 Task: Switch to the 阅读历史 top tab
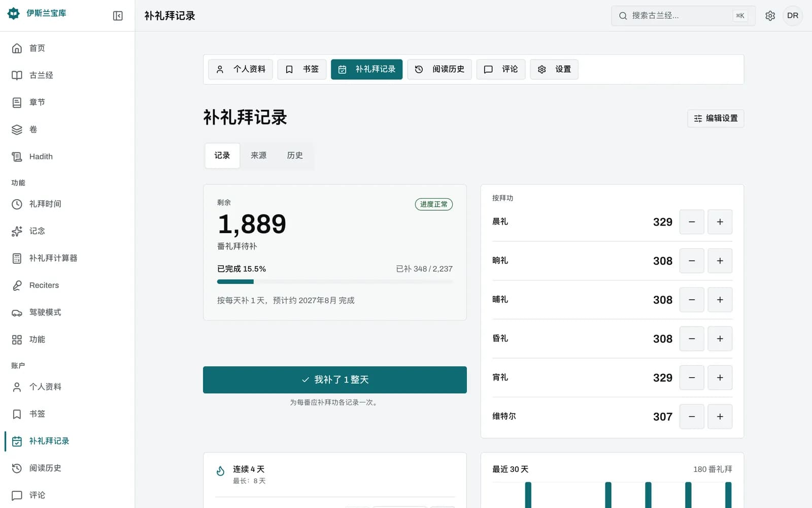[x=439, y=70]
